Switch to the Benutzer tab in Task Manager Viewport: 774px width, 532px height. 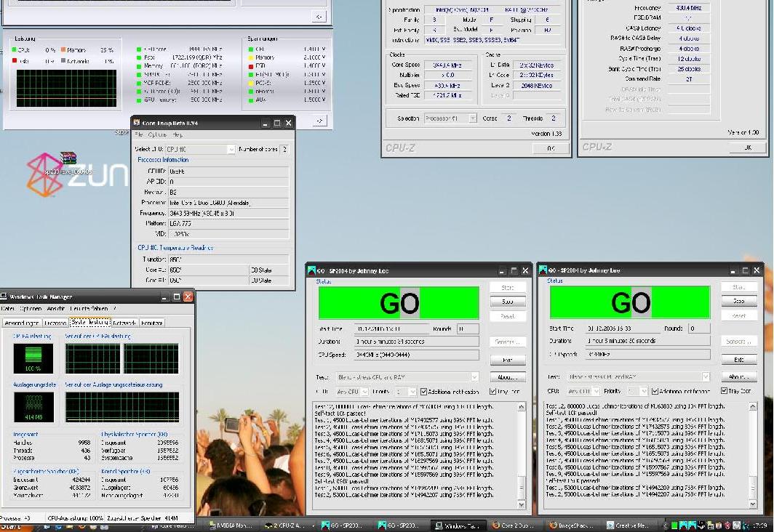click(x=151, y=323)
